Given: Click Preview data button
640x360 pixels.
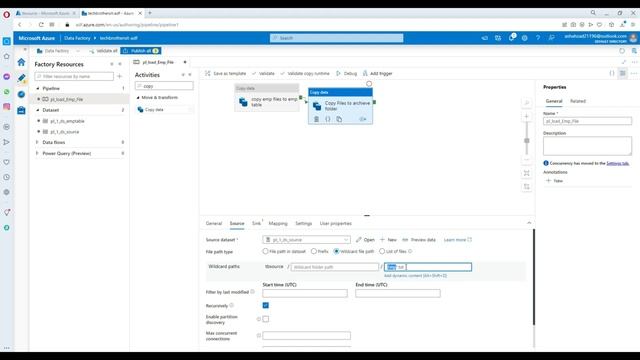Looking at the screenshot, I should click(419, 240).
